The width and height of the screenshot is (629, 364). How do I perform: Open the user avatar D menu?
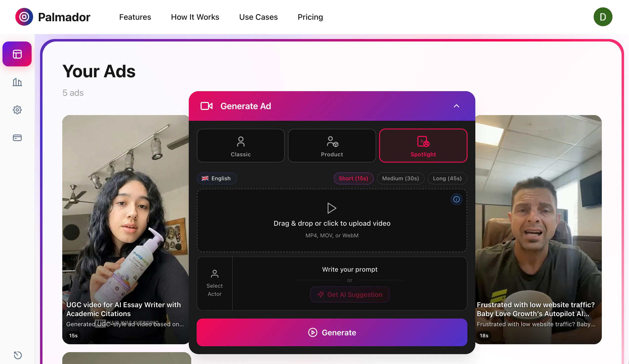[603, 17]
